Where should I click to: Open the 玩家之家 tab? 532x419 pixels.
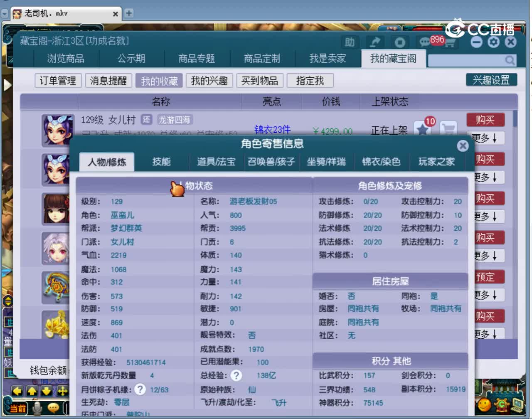[x=436, y=162]
